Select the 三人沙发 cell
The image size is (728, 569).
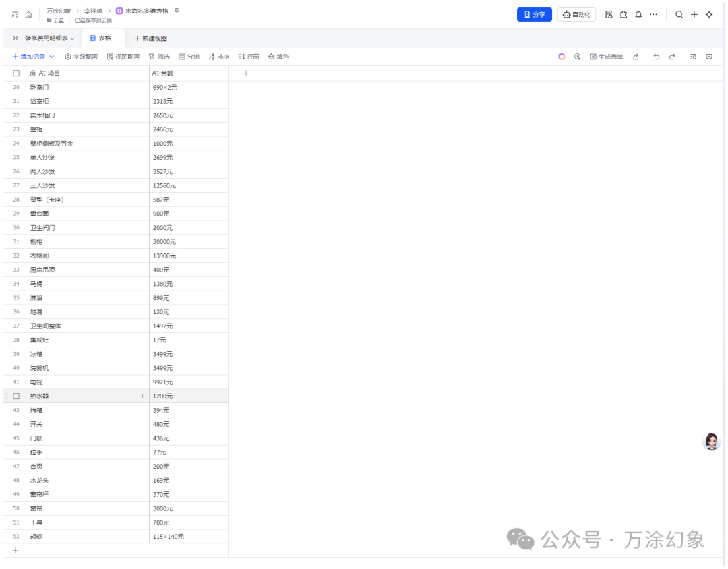[87, 186]
